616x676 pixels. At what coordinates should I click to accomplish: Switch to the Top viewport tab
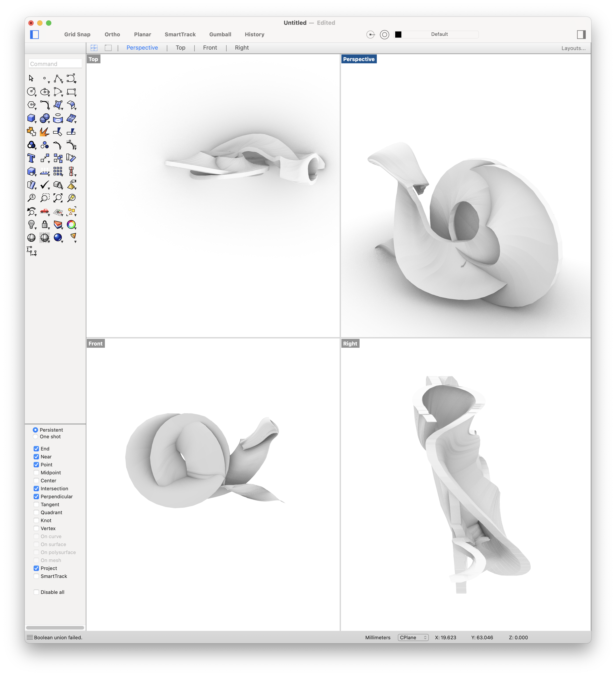coord(180,48)
